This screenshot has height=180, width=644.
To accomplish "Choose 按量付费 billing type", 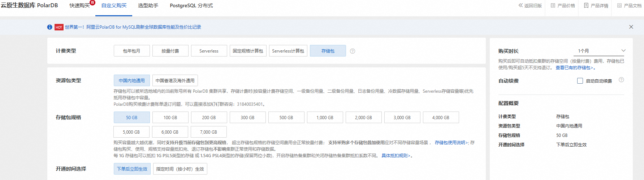I will tap(170, 51).
